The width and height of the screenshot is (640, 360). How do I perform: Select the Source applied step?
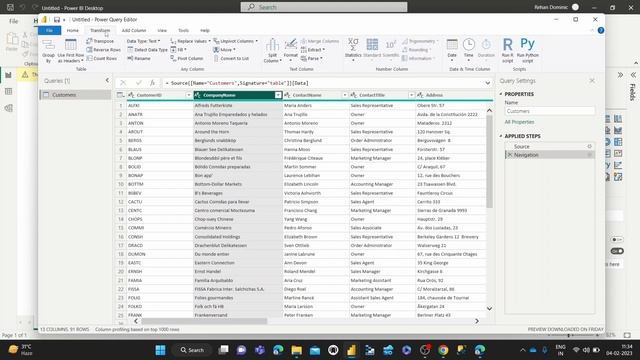[x=549, y=146]
